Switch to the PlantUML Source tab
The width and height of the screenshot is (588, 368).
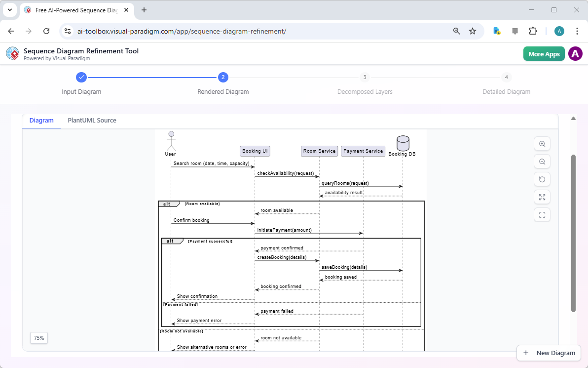tap(92, 120)
